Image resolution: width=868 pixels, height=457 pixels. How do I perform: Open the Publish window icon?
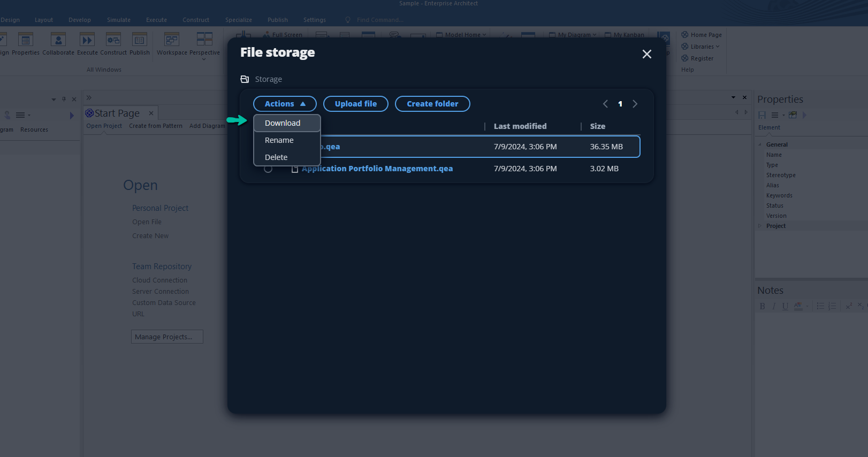140,43
